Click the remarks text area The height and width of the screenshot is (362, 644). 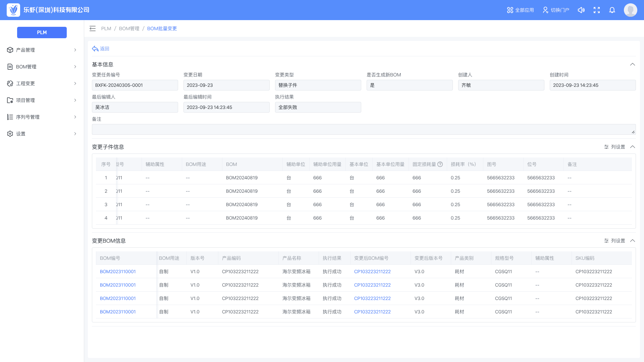364,129
